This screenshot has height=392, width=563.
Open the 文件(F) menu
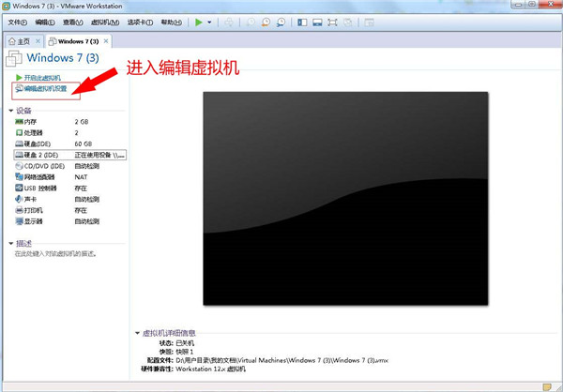pos(17,23)
